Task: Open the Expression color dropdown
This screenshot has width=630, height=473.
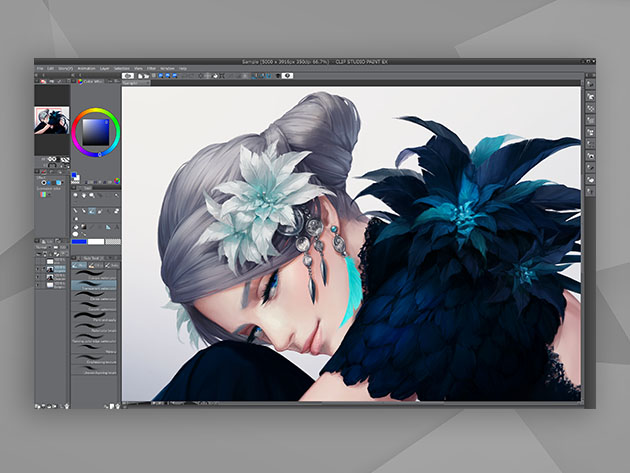Action: tap(47, 195)
